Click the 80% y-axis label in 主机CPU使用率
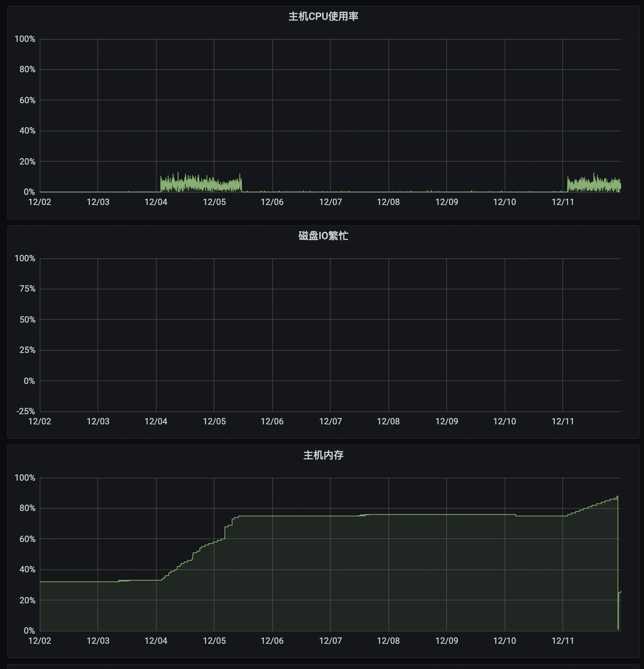 27,69
